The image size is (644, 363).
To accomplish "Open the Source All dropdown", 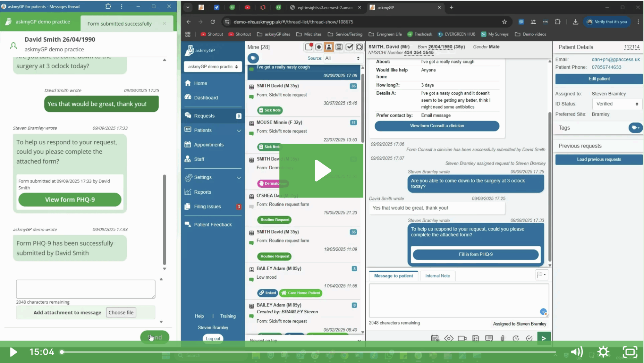I will coord(342,58).
